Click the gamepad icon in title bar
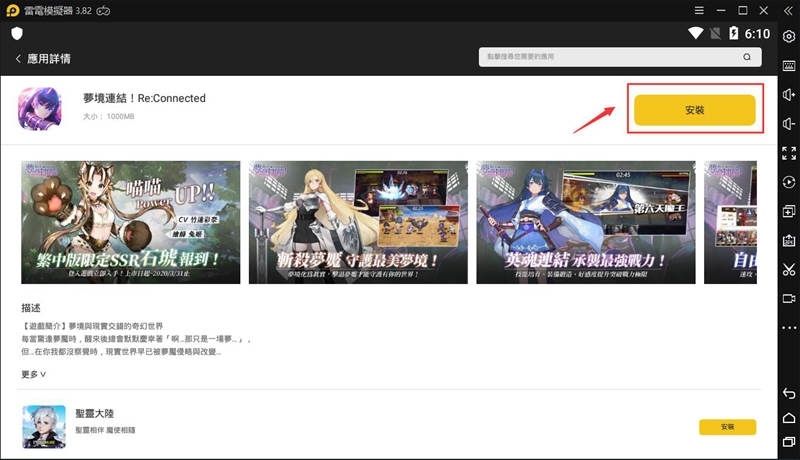800x460 pixels. pyautogui.click(x=103, y=10)
